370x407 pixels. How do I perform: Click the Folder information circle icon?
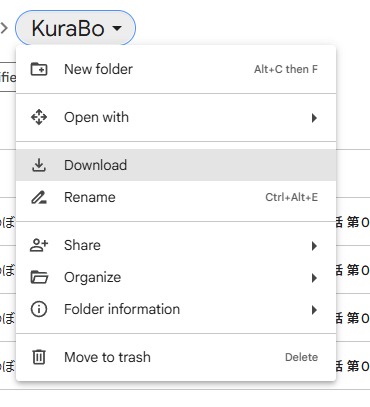pyautogui.click(x=39, y=309)
